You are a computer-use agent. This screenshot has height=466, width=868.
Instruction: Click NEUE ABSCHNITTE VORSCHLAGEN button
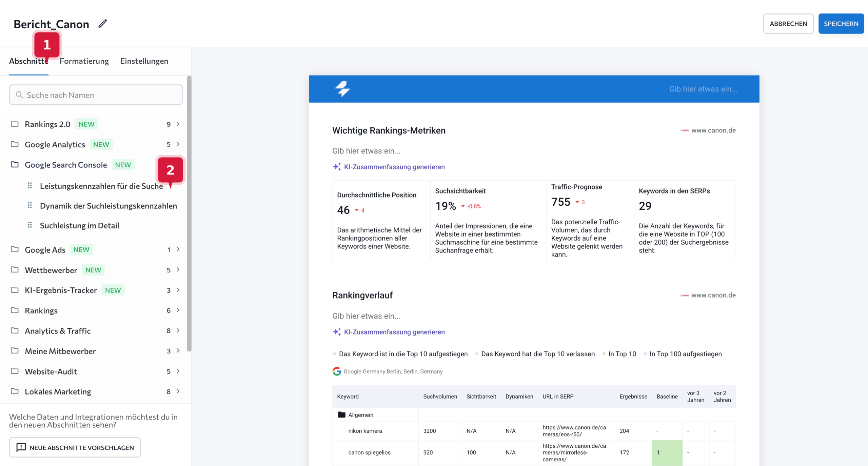(x=75, y=447)
